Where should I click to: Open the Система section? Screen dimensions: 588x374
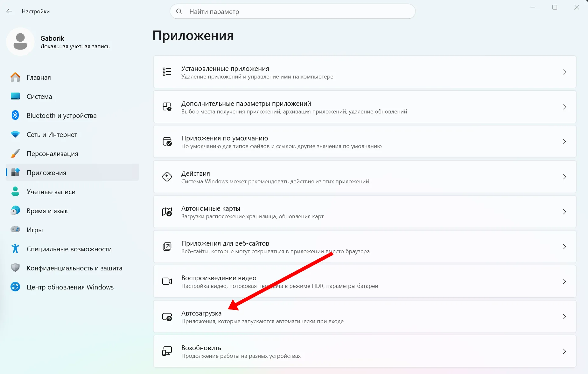tap(72, 96)
